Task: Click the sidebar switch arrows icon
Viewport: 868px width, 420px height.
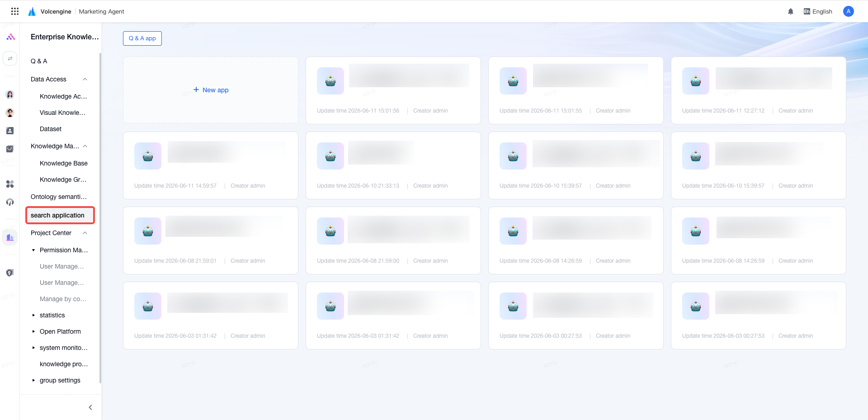Action: pyautogui.click(x=10, y=58)
